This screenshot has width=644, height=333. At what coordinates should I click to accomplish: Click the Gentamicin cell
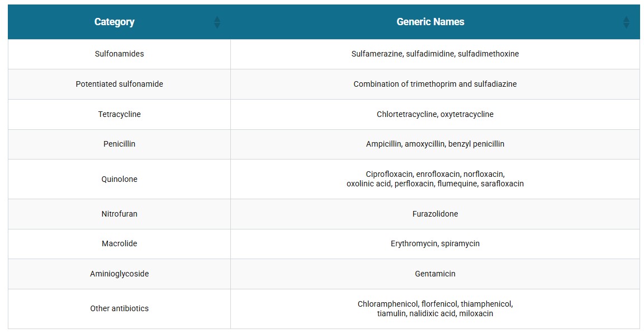click(x=435, y=274)
